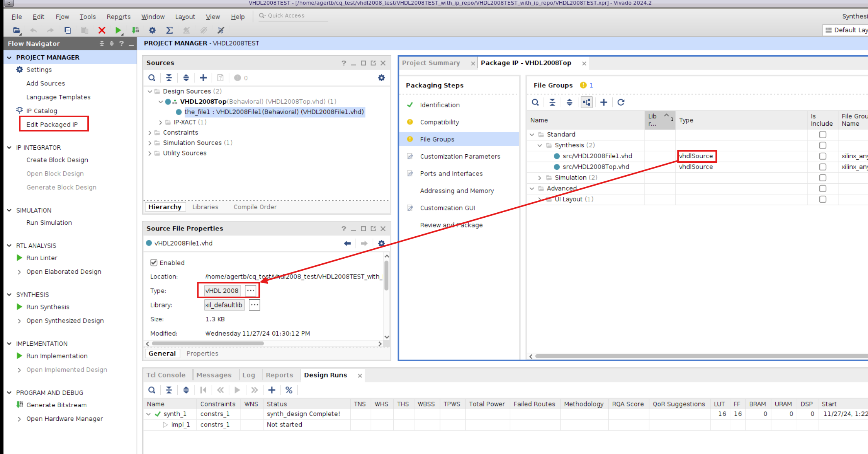Viewport: 868px width, 454px height.
Task: Click the File Groups refresh icon
Action: [x=621, y=102]
